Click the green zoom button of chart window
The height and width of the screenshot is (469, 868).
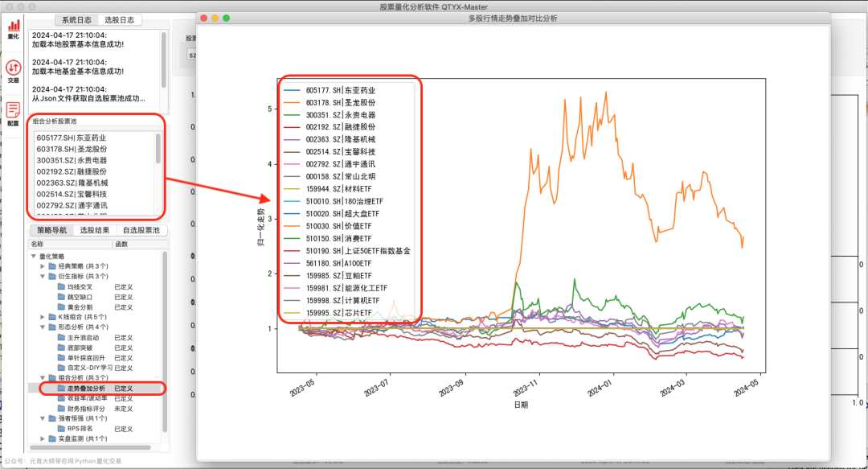click(226, 19)
